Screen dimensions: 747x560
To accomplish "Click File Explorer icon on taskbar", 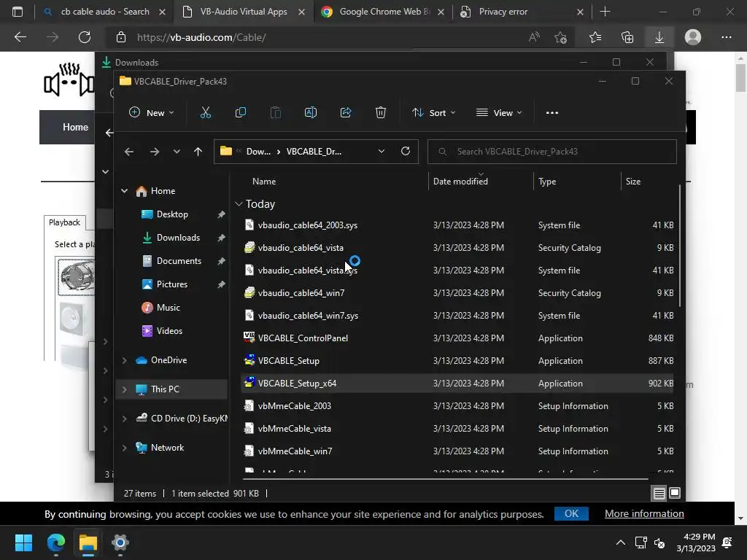I will point(88,542).
